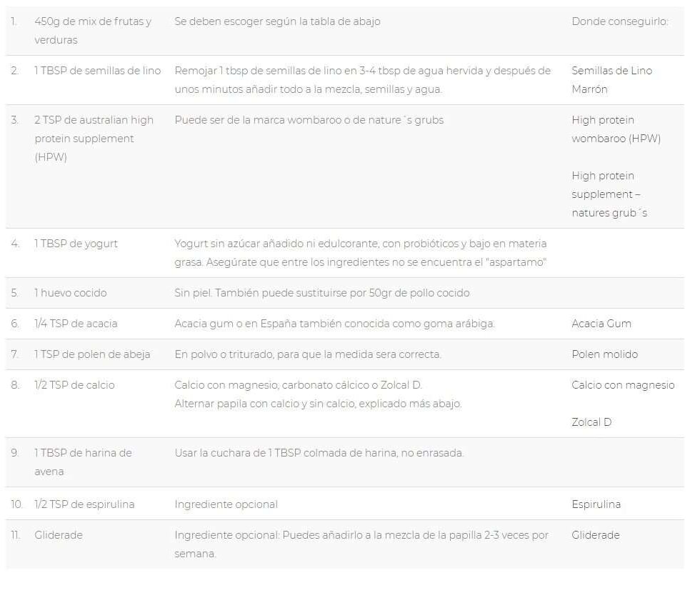Click the '1/2 TSP de espirulina' ingredient
This screenshot has width=700, height=593.
click(x=84, y=504)
